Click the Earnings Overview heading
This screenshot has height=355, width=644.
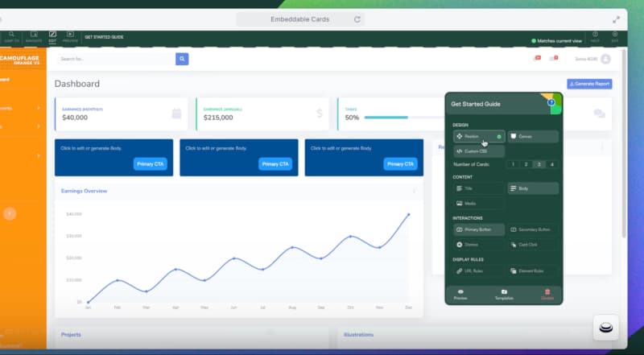(85, 191)
